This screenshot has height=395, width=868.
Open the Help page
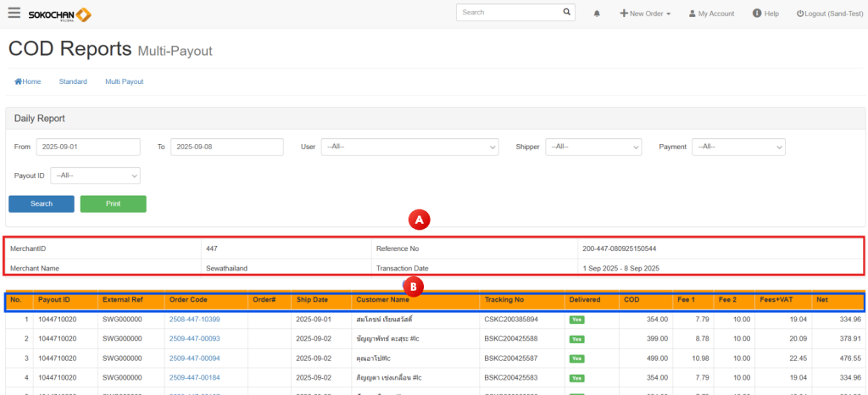point(765,14)
